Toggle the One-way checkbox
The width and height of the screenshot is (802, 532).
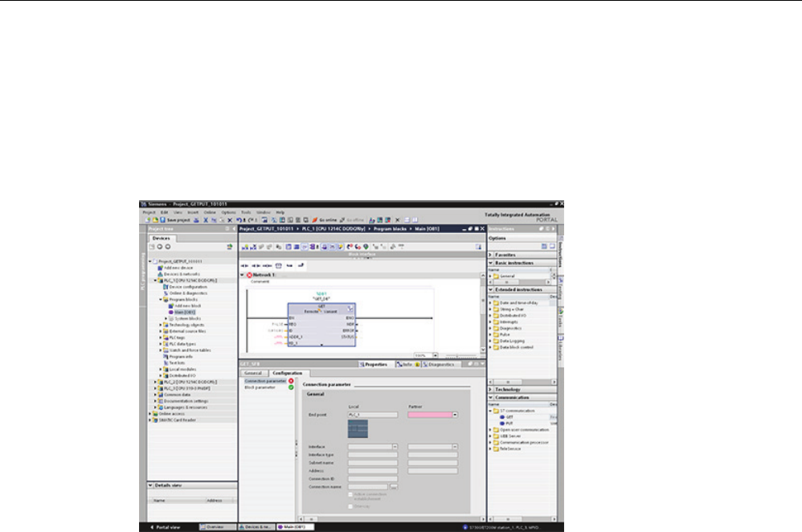[350, 506]
